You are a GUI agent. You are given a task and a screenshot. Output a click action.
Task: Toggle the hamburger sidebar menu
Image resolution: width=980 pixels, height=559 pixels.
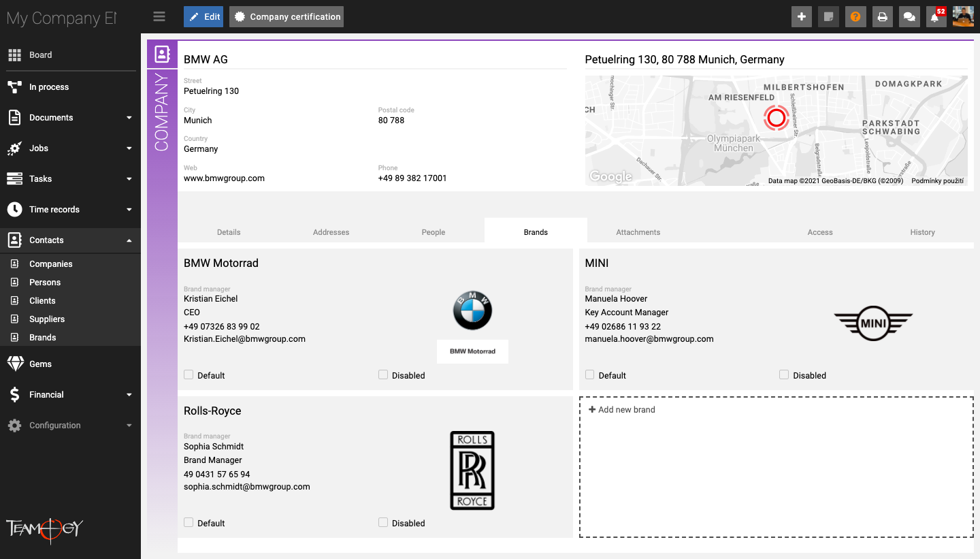coord(159,17)
